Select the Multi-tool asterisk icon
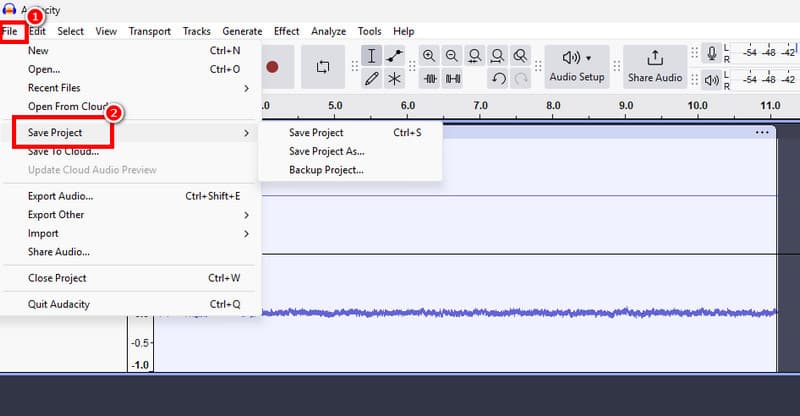This screenshot has height=416, width=800. [394, 79]
